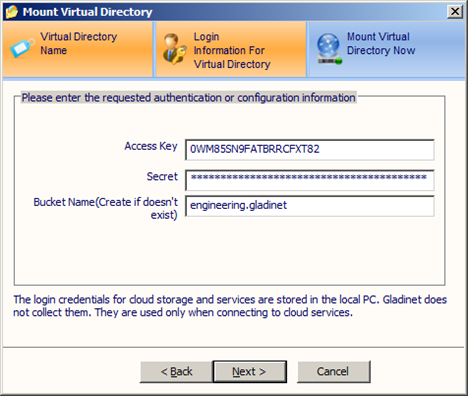
Task: Click the Next button
Action: coord(249,371)
